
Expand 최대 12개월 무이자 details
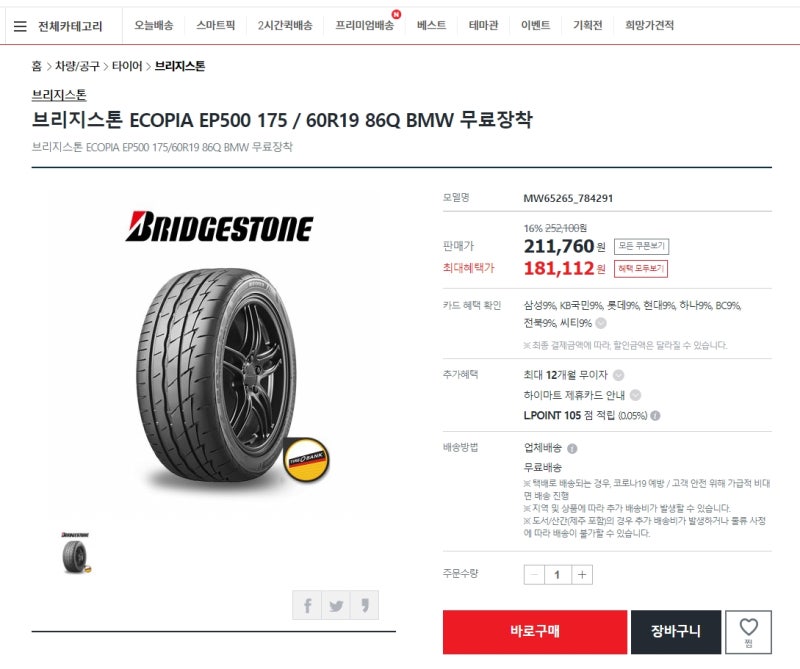(618, 375)
